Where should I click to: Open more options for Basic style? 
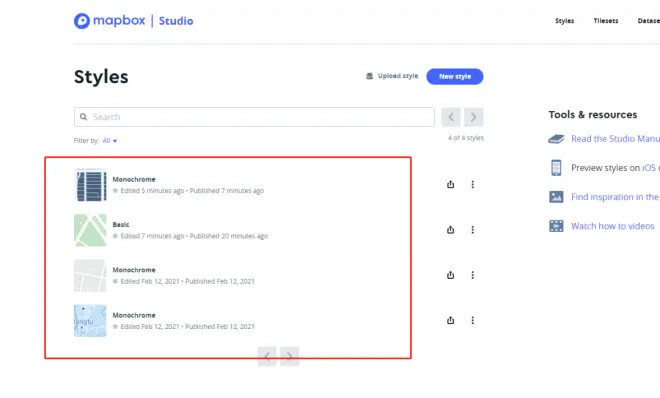point(473,230)
